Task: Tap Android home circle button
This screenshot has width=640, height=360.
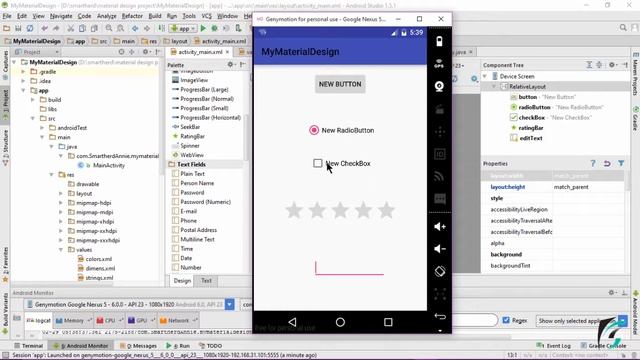Action: point(340,322)
